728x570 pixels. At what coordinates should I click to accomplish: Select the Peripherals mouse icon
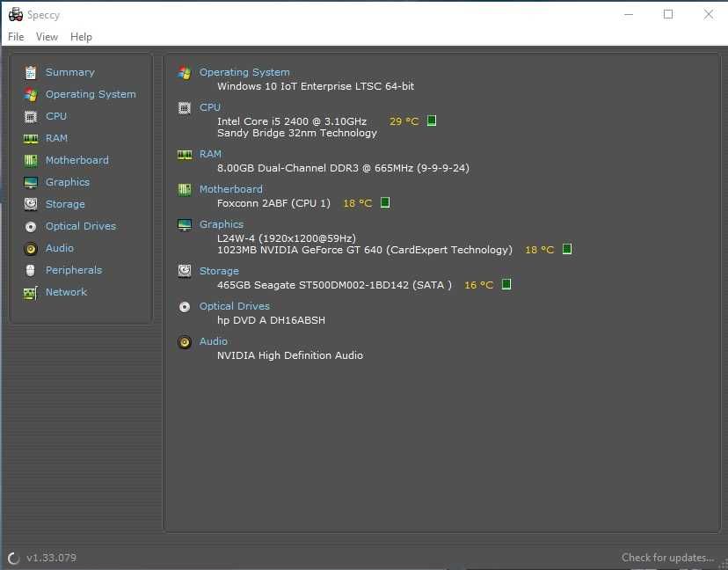[x=31, y=270]
